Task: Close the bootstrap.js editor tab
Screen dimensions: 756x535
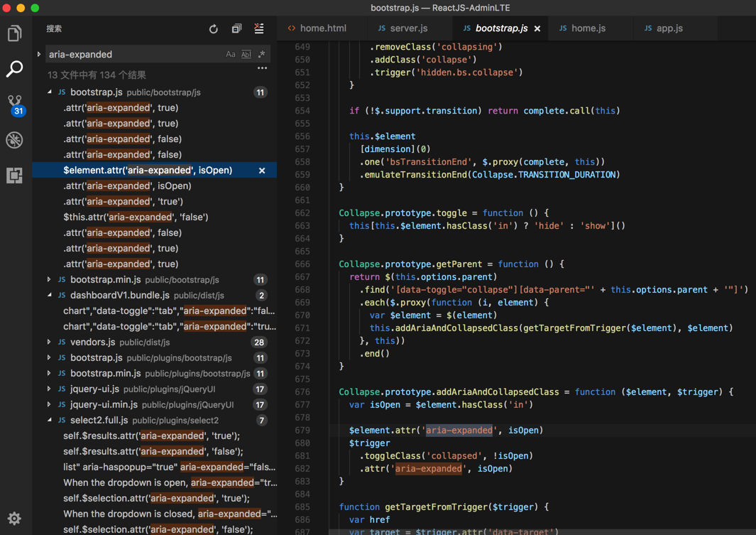Action: 537,29
